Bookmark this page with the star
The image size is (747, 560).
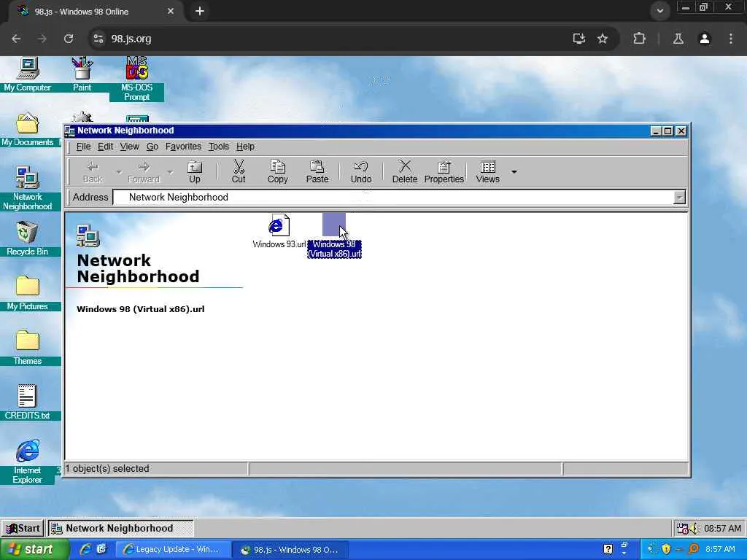[603, 39]
